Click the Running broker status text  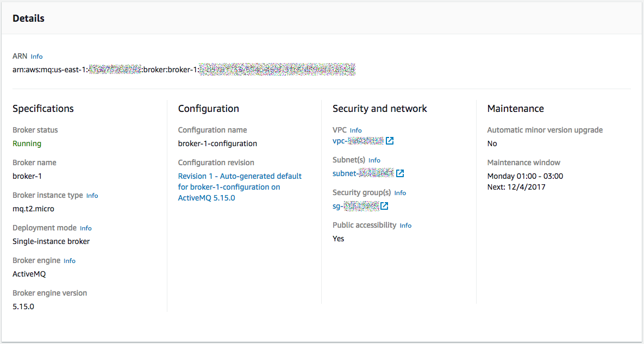[x=27, y=143]
